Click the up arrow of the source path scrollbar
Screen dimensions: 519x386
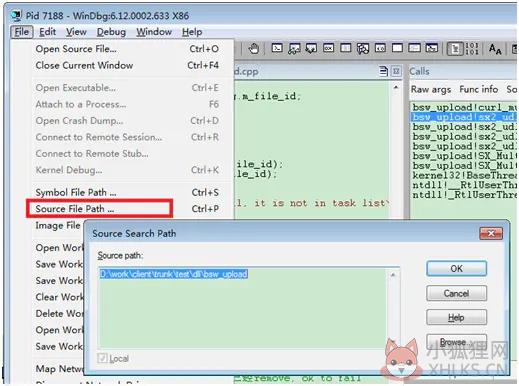point(393,275)
